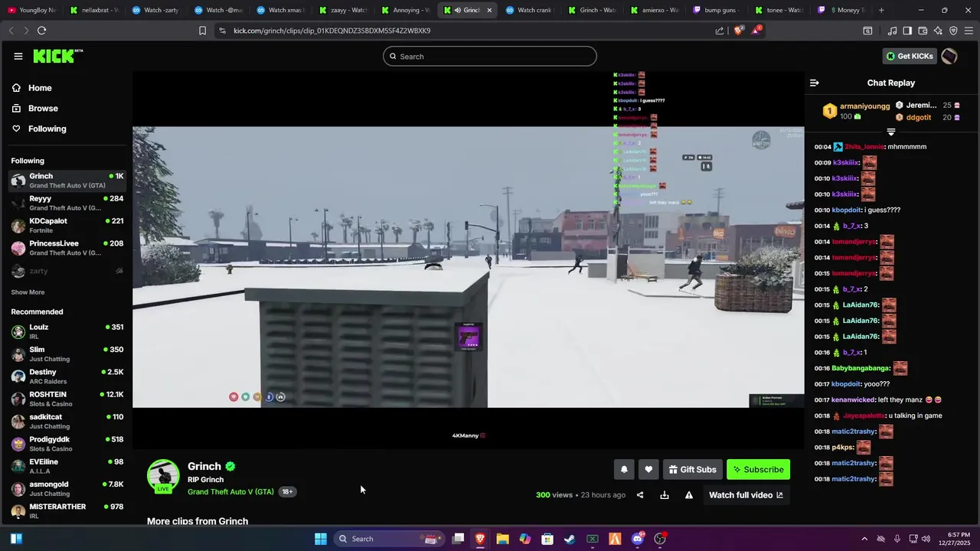Open a new browser tab
This screenshot has width=980, height=551.
pyautogui.click(x=881, y=10)
